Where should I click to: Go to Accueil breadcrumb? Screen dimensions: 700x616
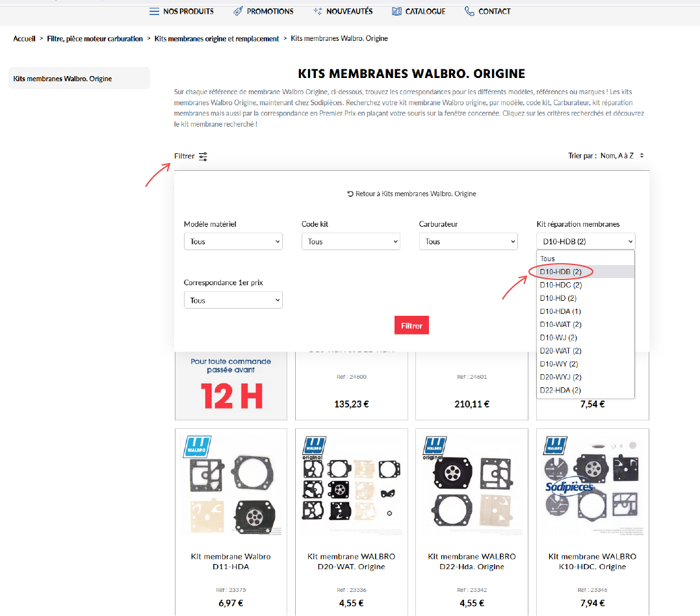tap(24, 38)
